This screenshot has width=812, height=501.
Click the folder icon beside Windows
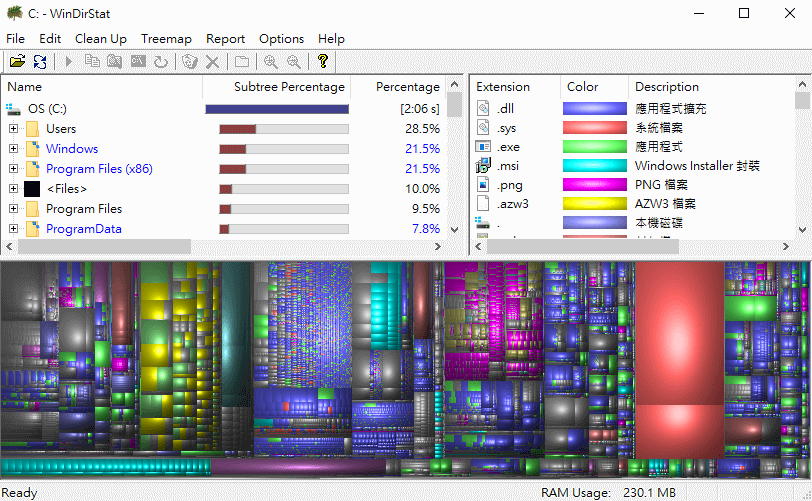(32, 149)
